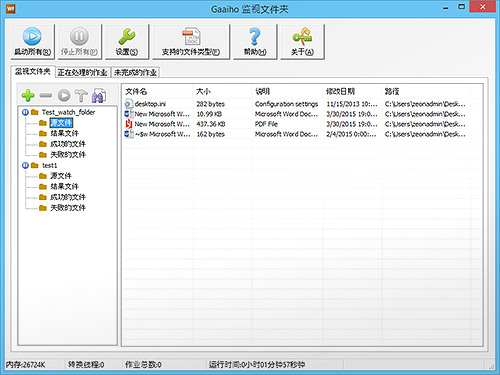The height and width of the screenshot is (375, 500).
Task: Switch to the 正在处理的作业 tab
Action: coord(82,72)
